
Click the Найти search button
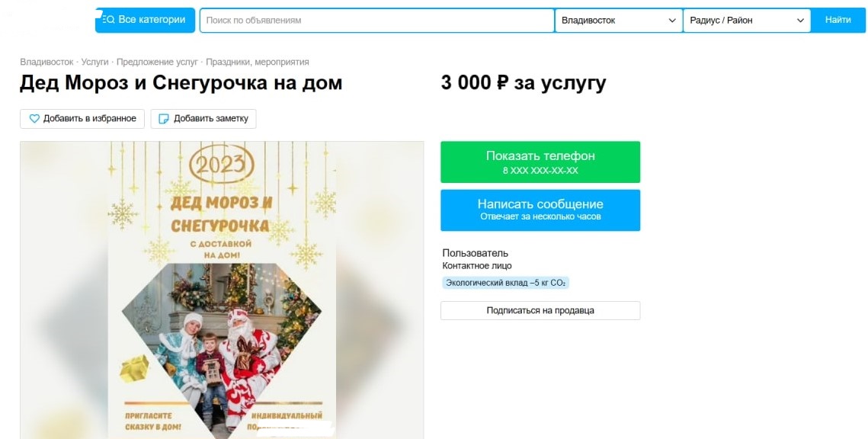coord(838,20)
